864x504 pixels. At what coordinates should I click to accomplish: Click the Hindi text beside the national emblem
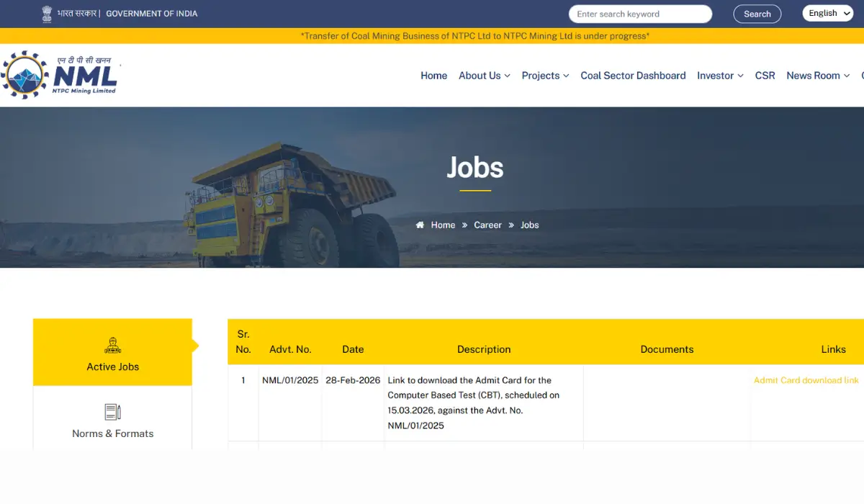coord(75,13)
